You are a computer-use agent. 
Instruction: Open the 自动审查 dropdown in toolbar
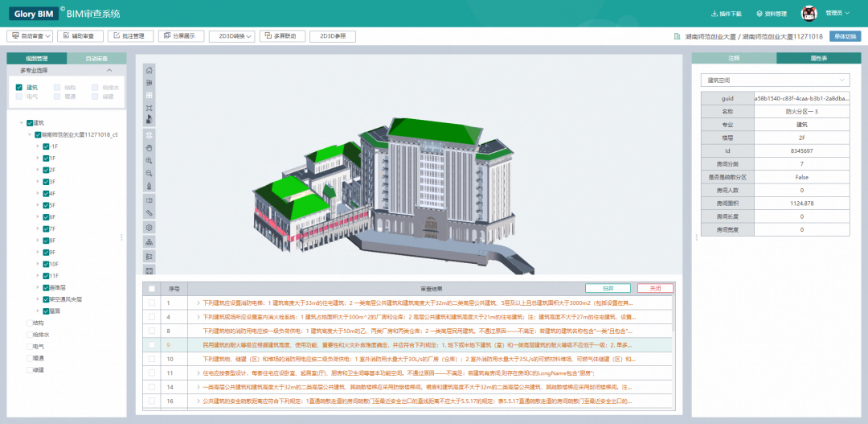(31, 36)
